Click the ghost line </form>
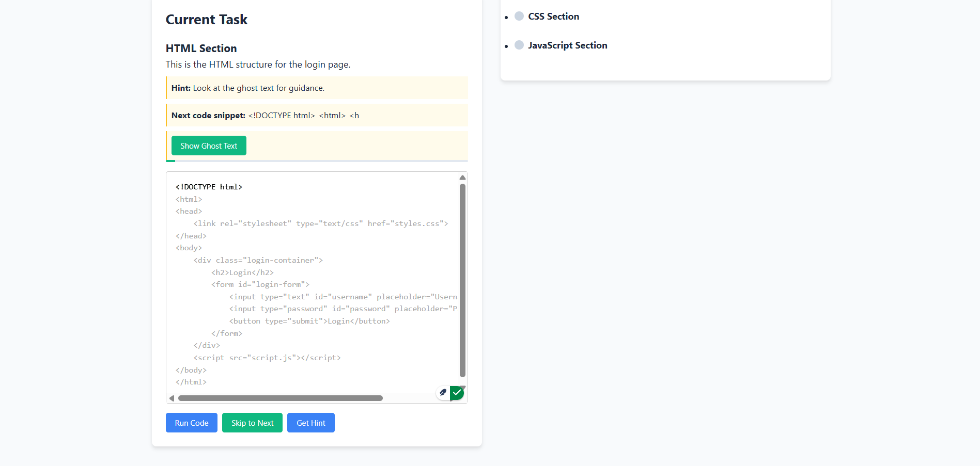 (227, 333)
